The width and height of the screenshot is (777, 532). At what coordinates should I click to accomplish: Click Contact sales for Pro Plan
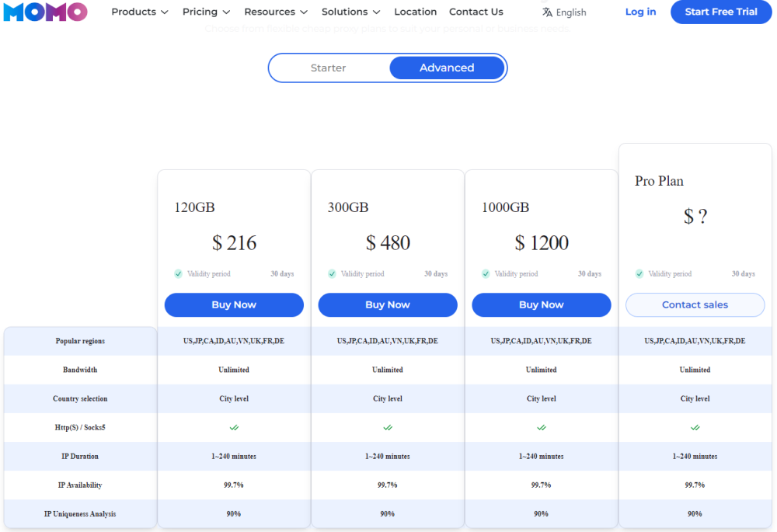[695, 305]
